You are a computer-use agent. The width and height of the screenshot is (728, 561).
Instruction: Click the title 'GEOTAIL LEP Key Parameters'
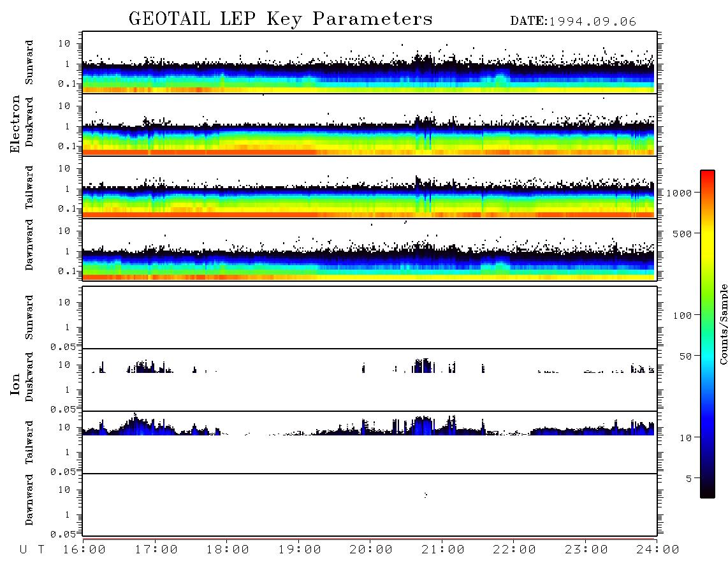click(280, 19)
